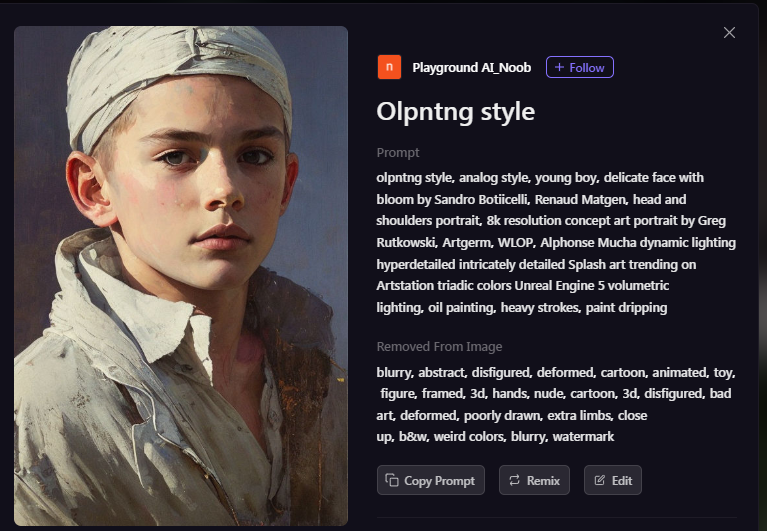Click the clipboard icon on Copy Prompt

(x=392, y=480)
